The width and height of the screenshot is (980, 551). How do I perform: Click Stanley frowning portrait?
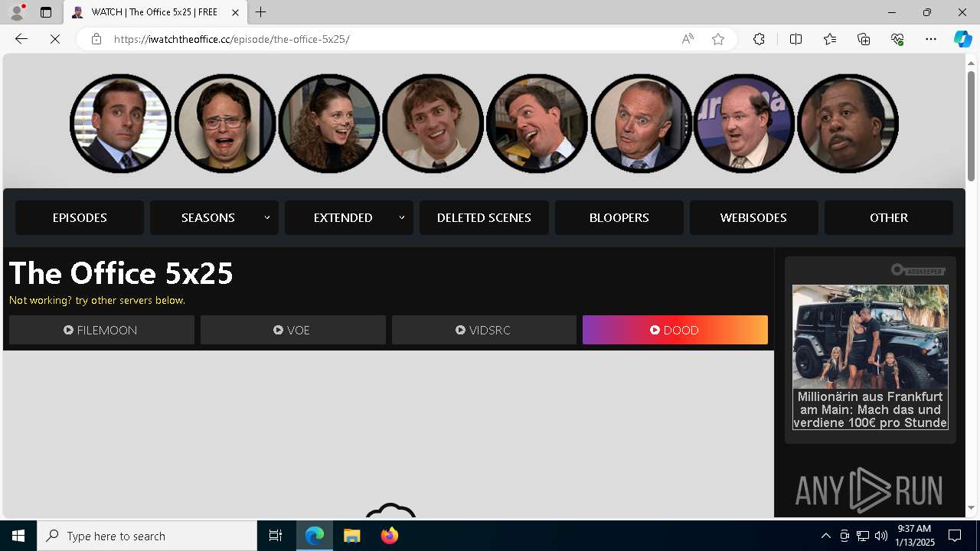[848, 123]
